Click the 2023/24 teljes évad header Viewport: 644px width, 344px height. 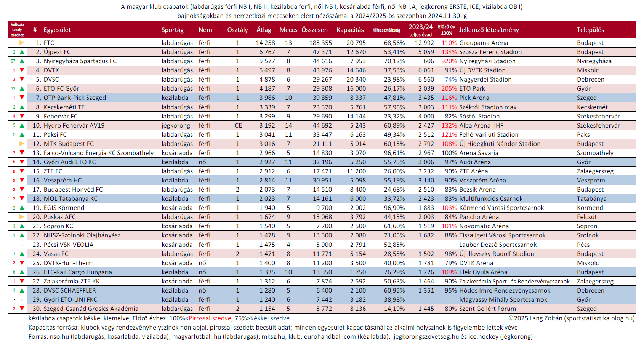click(421, 30)
